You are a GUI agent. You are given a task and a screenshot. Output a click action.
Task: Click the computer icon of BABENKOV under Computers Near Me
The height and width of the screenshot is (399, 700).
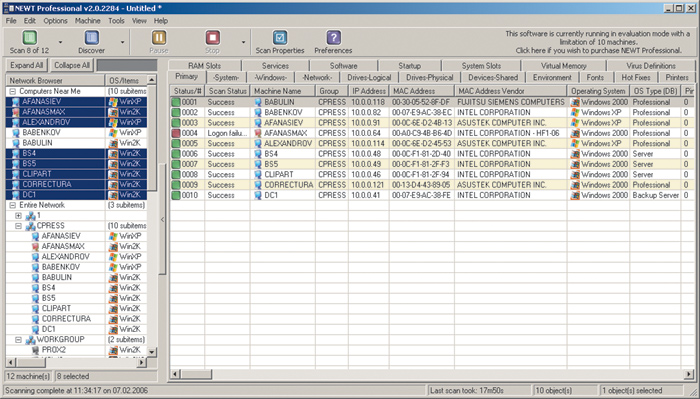pyautogui.click(x=16, y=133)
